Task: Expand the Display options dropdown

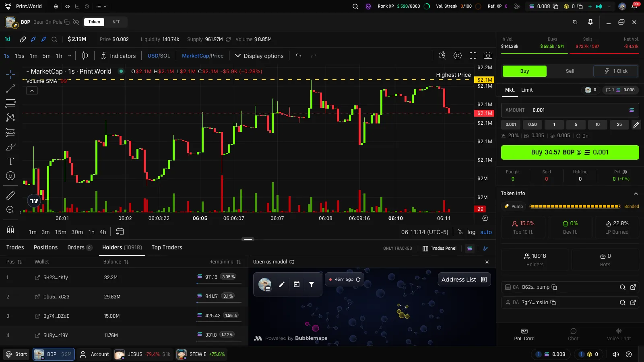Action: click(x=259, y=56)
